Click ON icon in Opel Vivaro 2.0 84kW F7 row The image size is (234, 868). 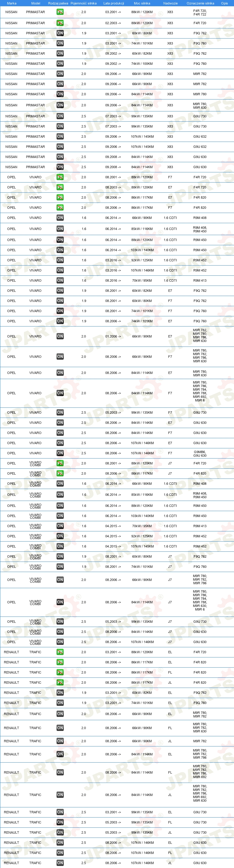(60, 393)
